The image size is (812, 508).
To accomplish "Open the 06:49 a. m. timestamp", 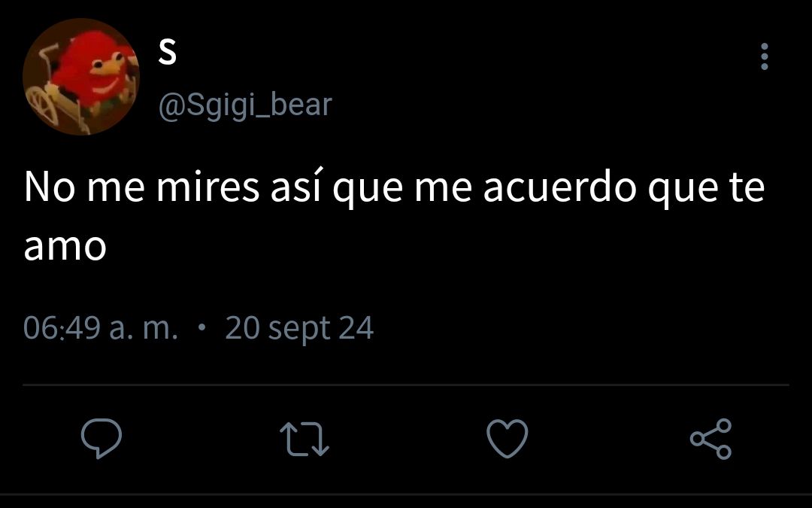I will pyautogui.click(x=101, y=328).
